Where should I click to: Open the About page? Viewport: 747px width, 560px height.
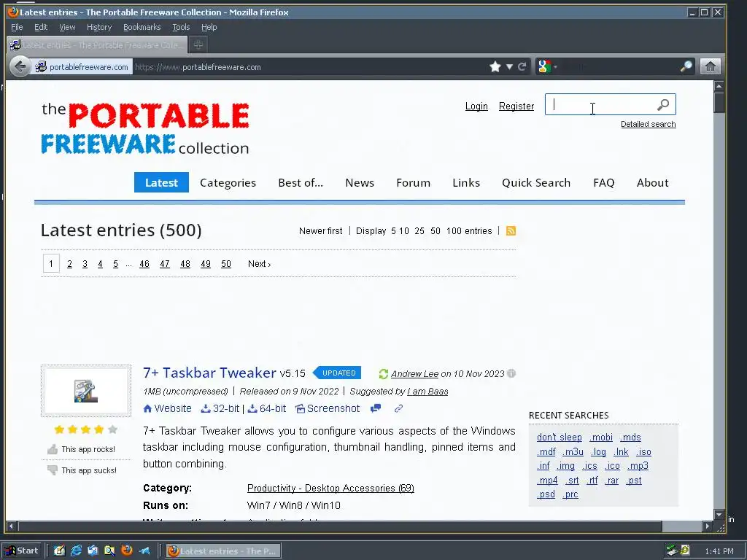pyautogui.click(x=653, y=183)
